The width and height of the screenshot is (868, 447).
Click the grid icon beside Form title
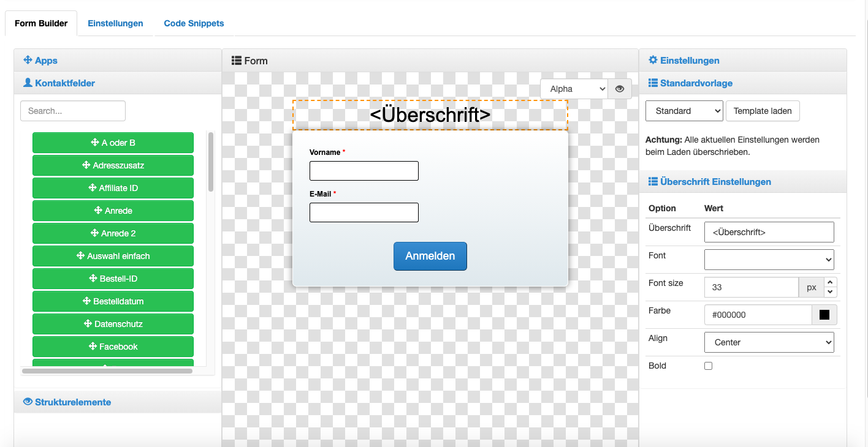point(236,61)
